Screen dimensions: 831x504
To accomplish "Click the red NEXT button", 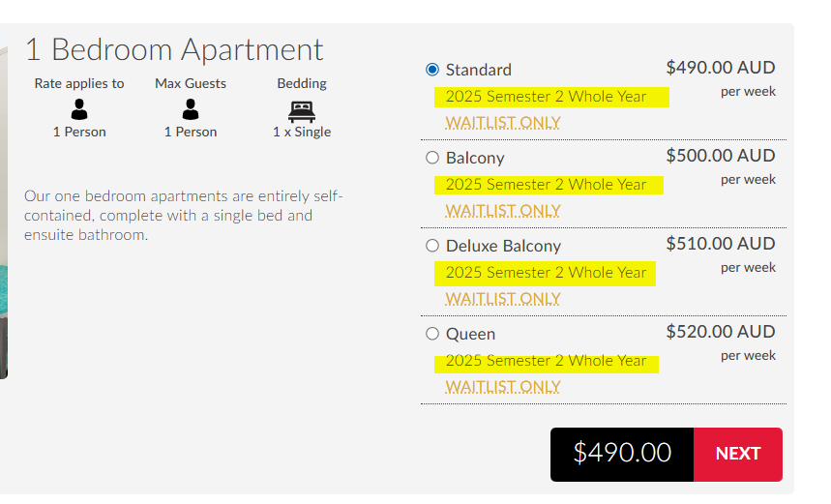I will pos(737,454).
